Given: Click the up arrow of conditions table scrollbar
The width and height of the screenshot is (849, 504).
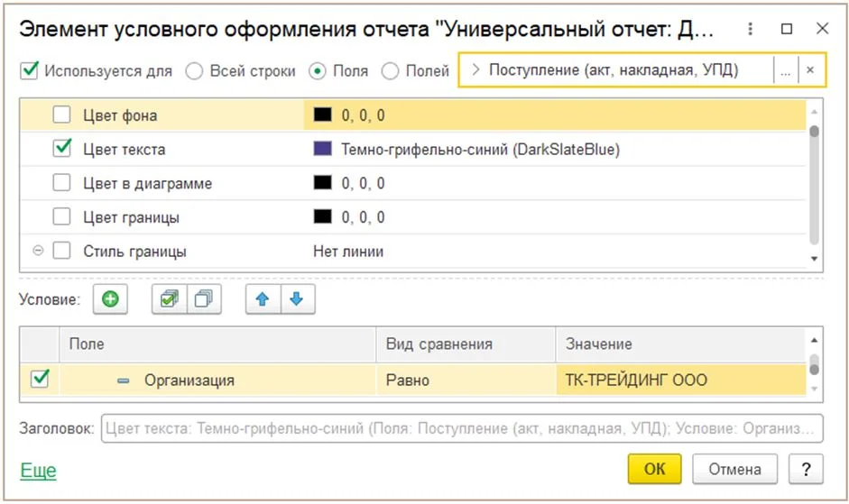Looking at the screenshot, I should [814, 341].
